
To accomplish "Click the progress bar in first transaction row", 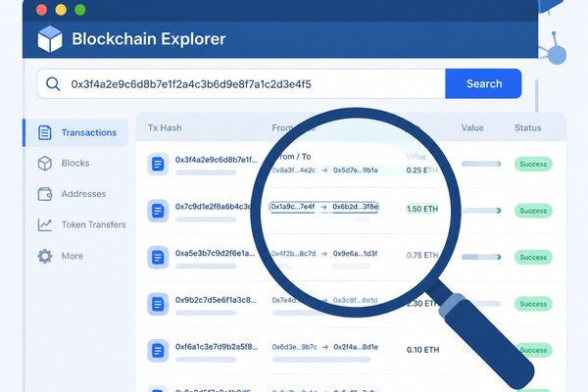I will tap(481, 164).
